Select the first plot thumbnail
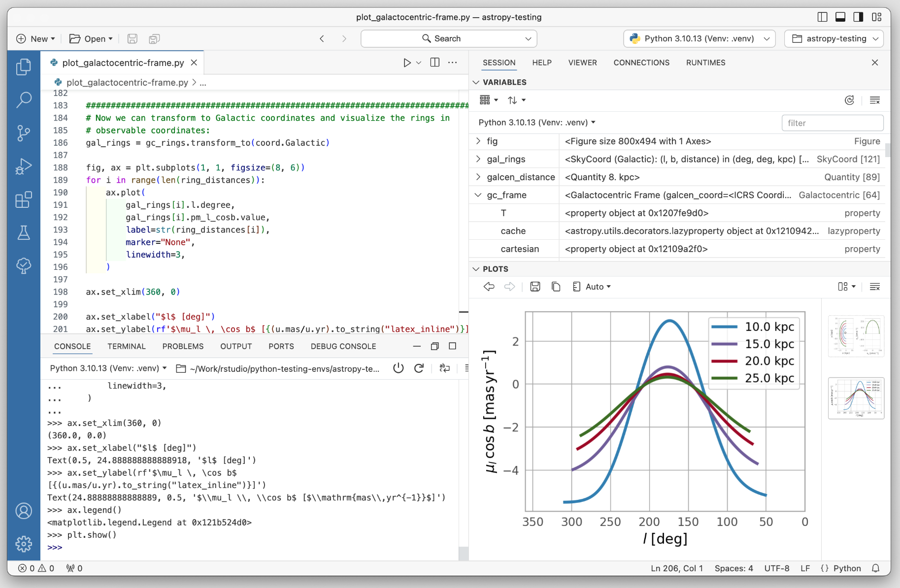Image resolution: width=900 pixels, height=588 pixels. [856, 336]
